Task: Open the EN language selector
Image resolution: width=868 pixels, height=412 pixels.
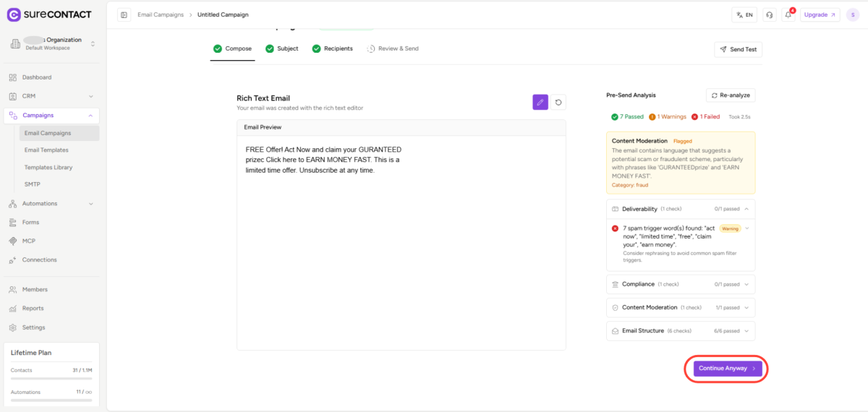Action: coord(744,14)
